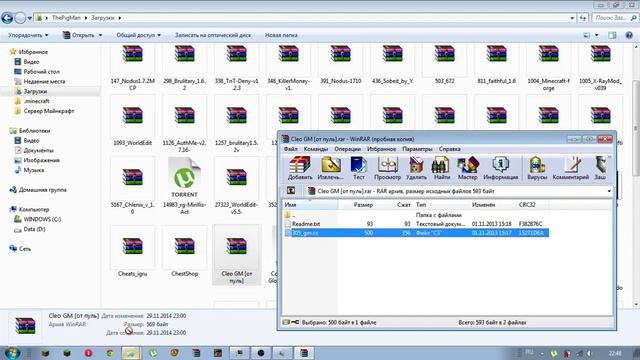Open recent pages arrow beside forward button
This screenshot has height=360, width=640.
pos(29,18)
